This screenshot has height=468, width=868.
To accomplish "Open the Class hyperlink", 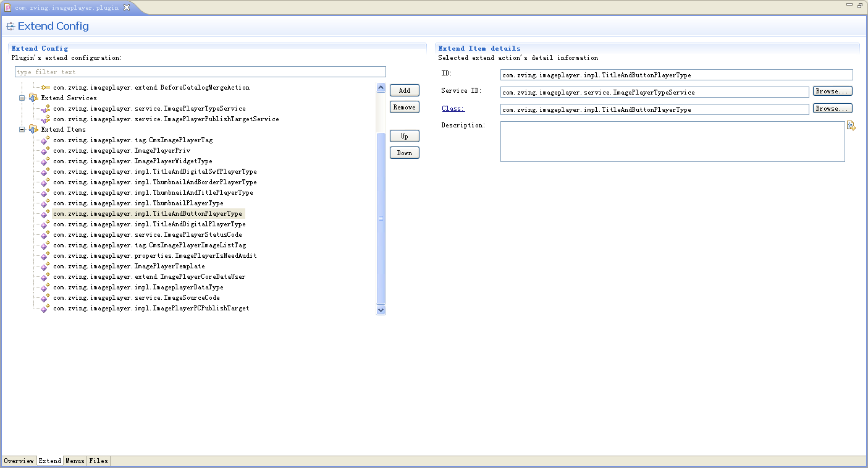I will (453, 109).
